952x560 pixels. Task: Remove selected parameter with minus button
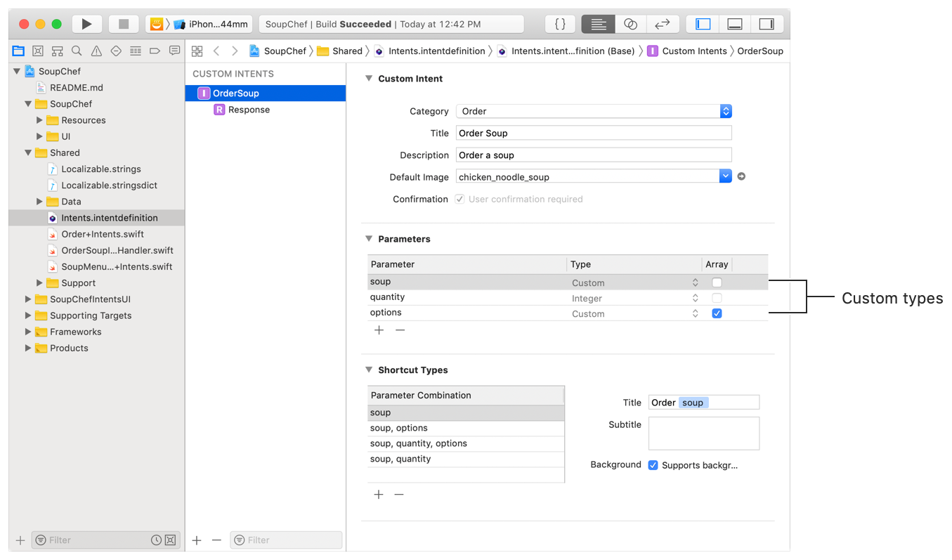tap(400, 330)
